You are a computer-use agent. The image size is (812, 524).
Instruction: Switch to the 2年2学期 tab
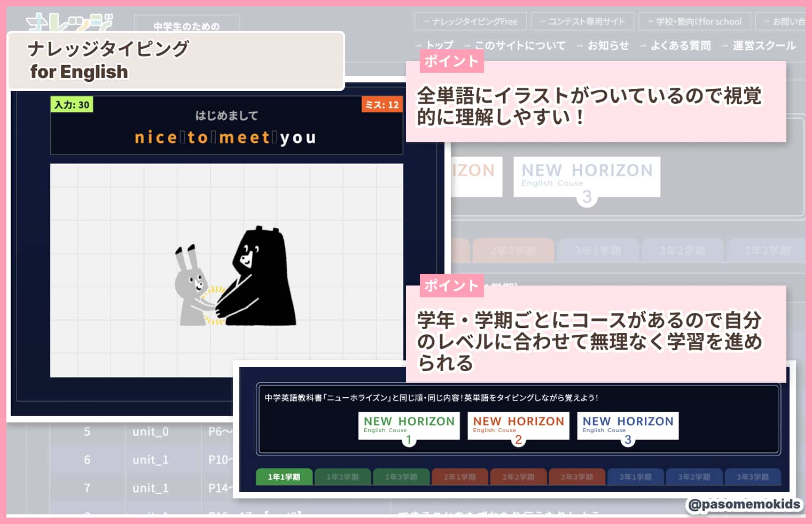point(518,477)
